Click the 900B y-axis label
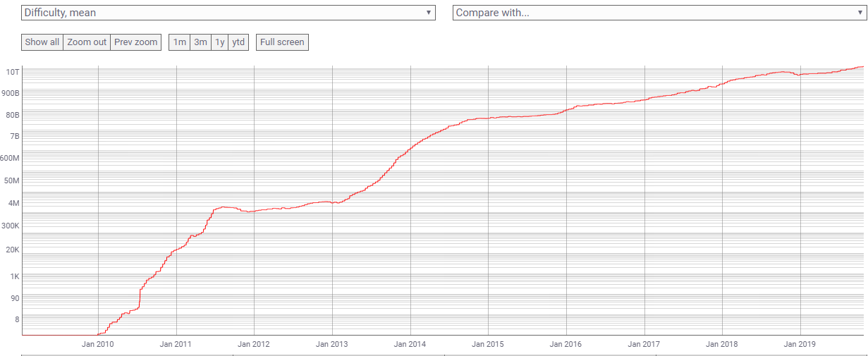This screenshot has width=868, height=356. (x=10, y=93)
